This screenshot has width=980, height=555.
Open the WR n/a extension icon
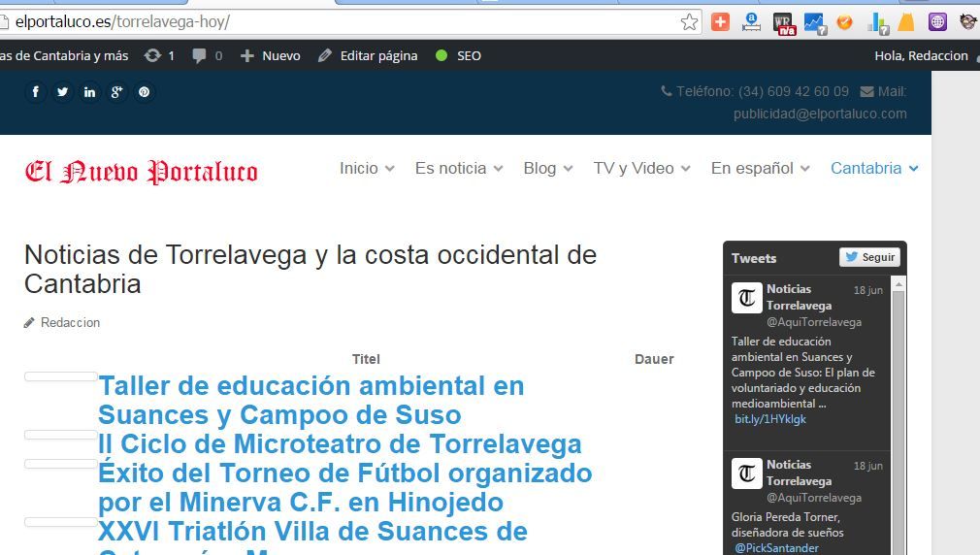coord(783,23)
